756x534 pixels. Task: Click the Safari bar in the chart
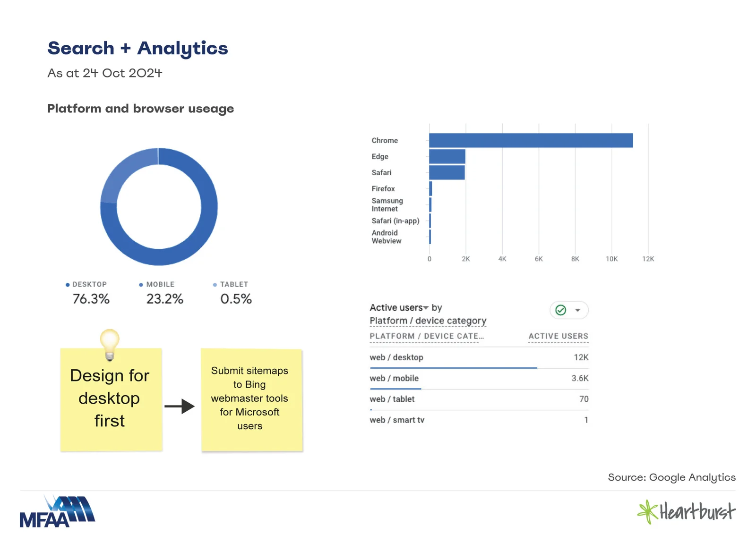pyautogui.click(x=447, y=172)
